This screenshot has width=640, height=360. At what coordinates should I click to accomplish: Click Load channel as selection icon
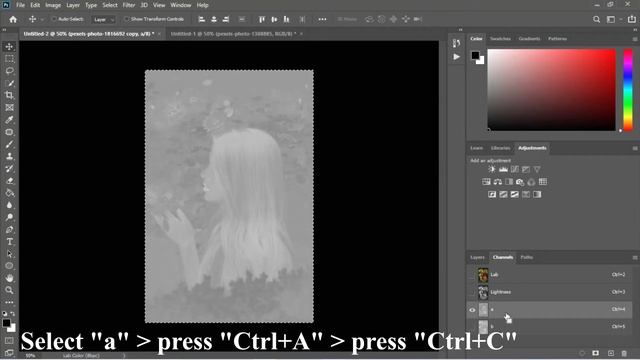(x=582, y=353)
